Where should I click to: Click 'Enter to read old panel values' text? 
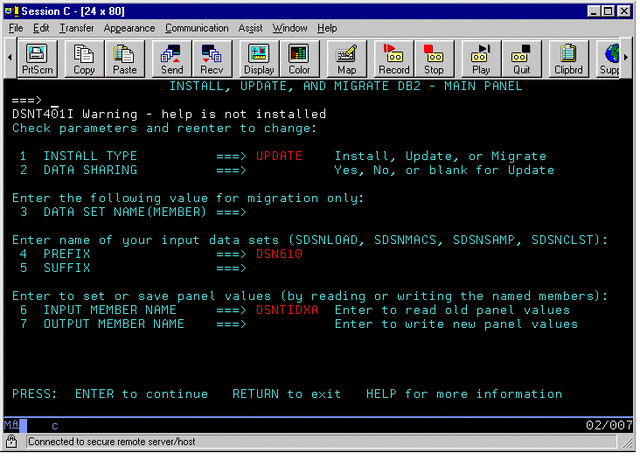452,310
